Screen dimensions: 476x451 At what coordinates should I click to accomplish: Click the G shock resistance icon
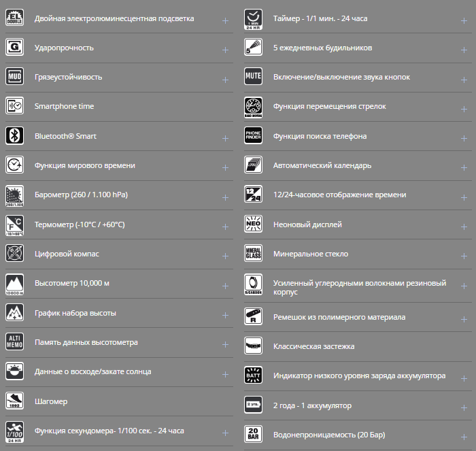coord(14,48)
